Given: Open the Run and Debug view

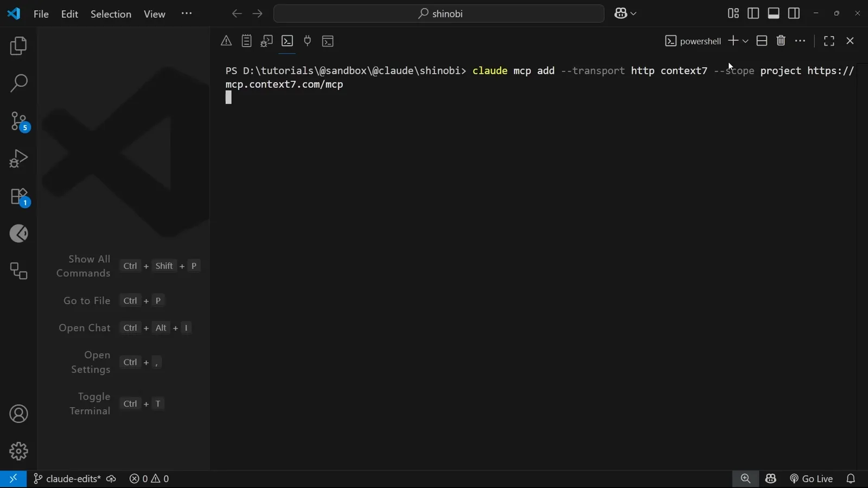Looking at the screenshot, I should [x=18, y=159].
